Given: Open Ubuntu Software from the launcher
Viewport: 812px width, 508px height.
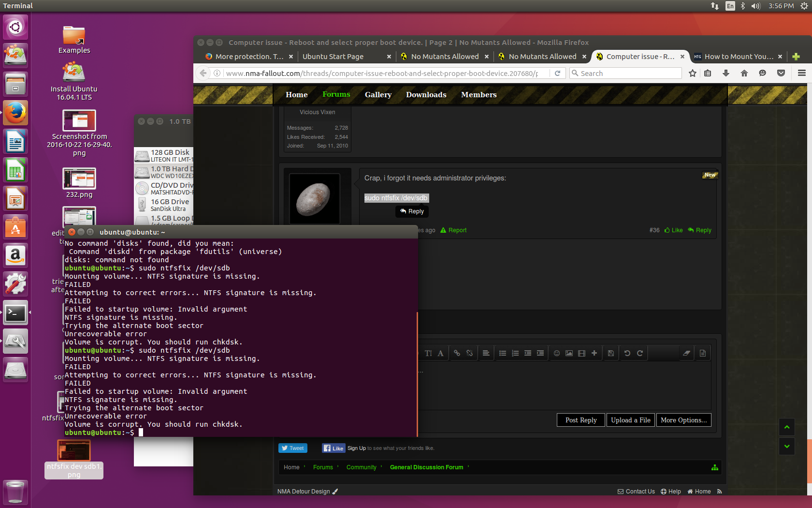Looking at the screenshot, I should click(x=15, y=227).
